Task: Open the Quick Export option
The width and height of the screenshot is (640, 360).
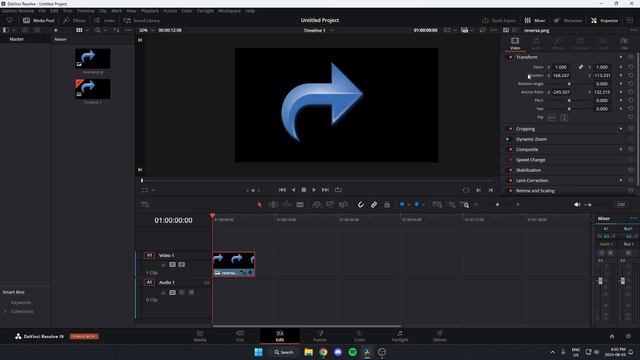Action: coord(499,20)
